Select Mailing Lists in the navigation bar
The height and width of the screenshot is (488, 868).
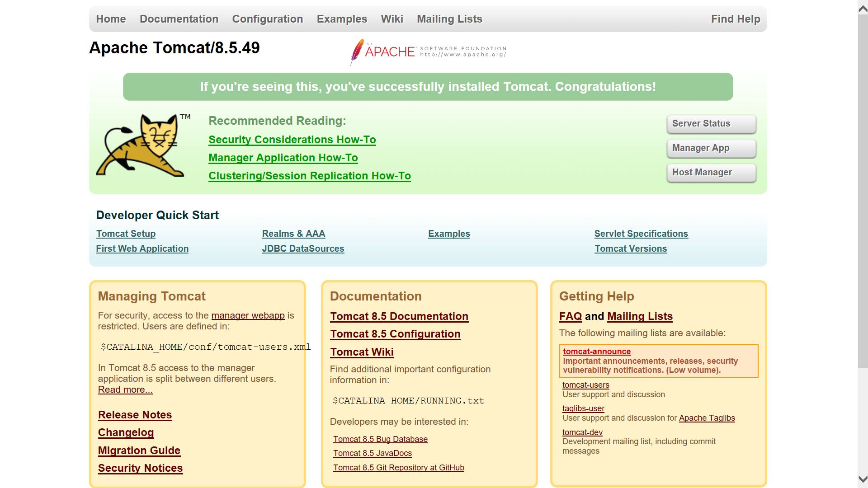tap(449, 19)
